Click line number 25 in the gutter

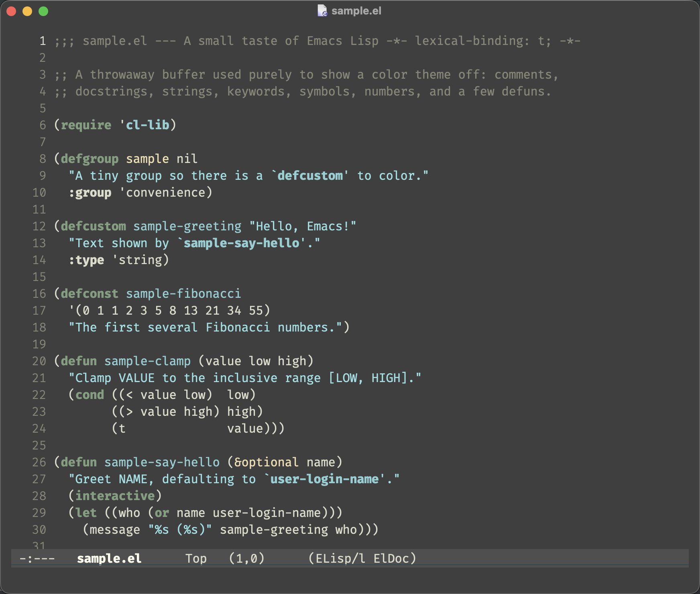(x=39, y=445)
